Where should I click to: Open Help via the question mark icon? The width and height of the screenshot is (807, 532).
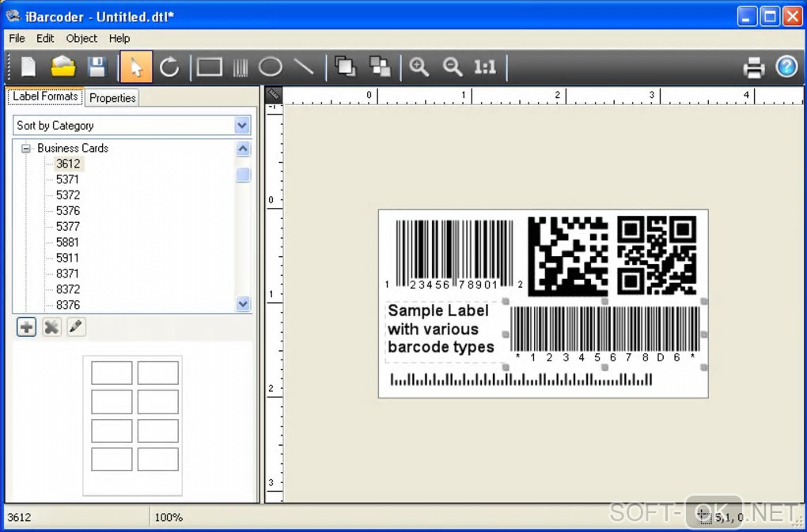click(786, 67)
